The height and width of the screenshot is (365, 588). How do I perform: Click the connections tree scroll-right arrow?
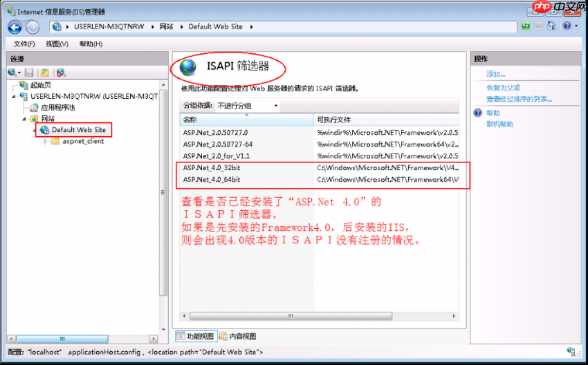point(153,339)
